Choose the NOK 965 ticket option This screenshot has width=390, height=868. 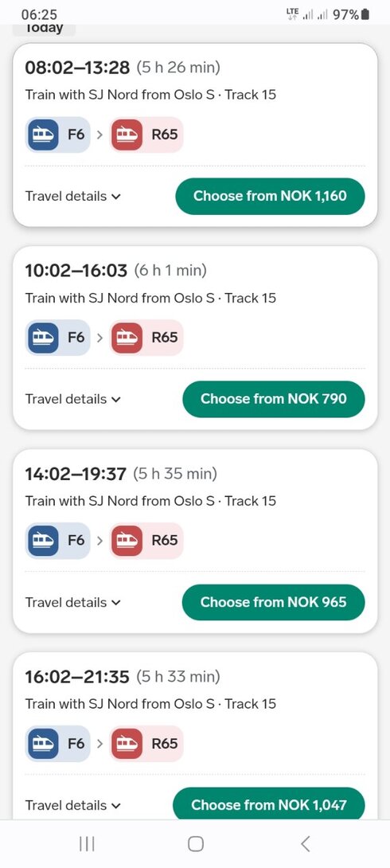pyautogui.click(x=273, y=602)
